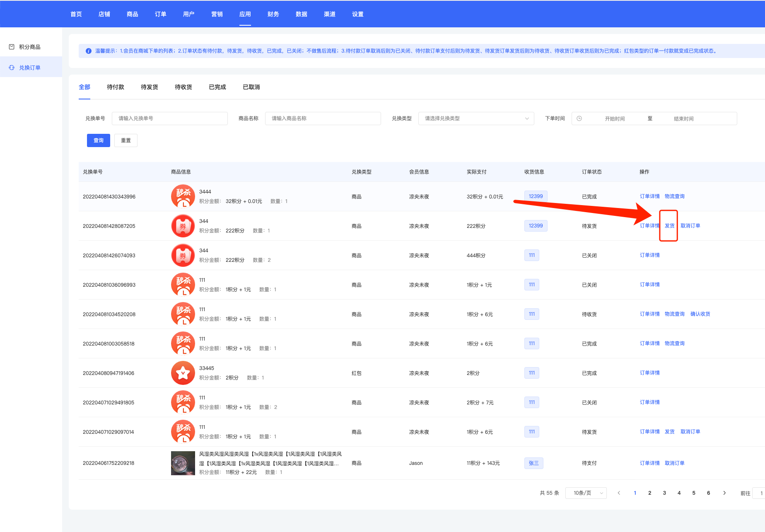
Task: Expand the 10条/页 page size dropdown
Action: [x=586, y=493]
